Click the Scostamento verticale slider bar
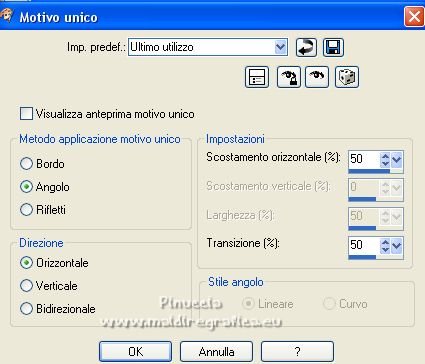This screenshot has width=425, height=364. pyautogui.click(x=376, y=199)
